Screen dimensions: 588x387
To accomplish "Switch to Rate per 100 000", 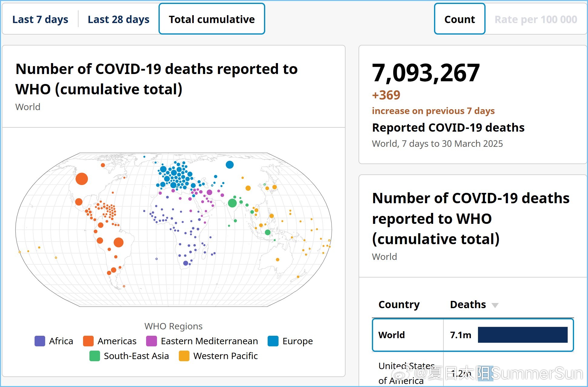I will click(x=536, y=19).
